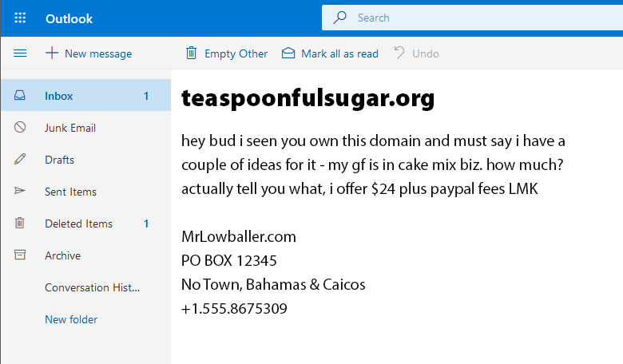Click the trash icon beside Empty Other
Viewport: 623px width, 364px height.
pos(191,53)
